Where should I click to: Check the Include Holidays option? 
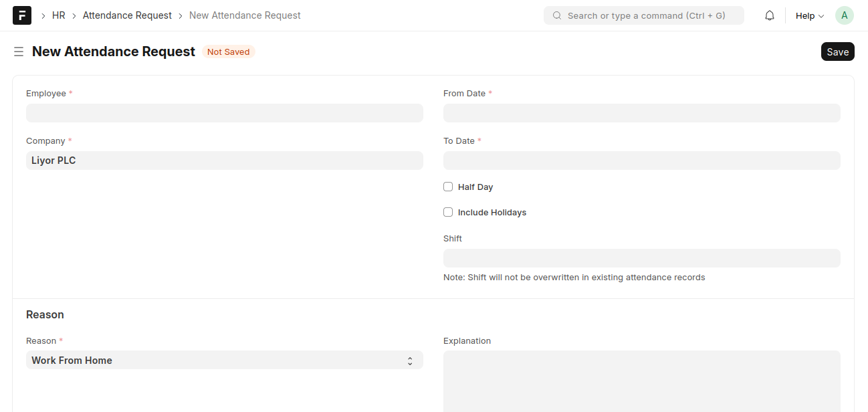pos(448,212)
